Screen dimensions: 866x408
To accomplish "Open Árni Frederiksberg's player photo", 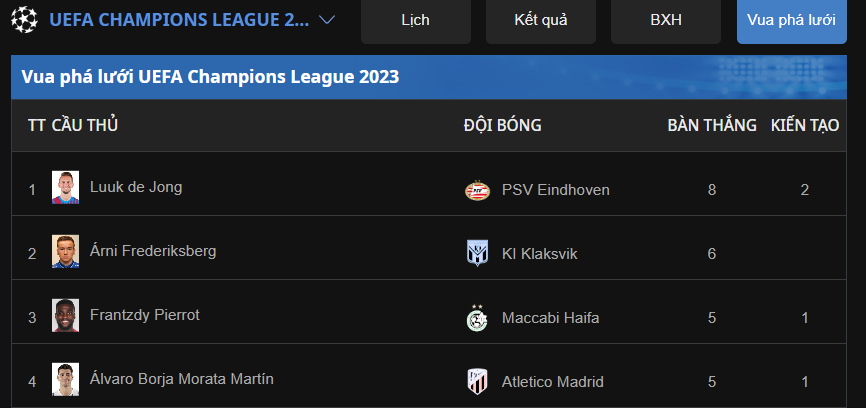I will 66,252.
